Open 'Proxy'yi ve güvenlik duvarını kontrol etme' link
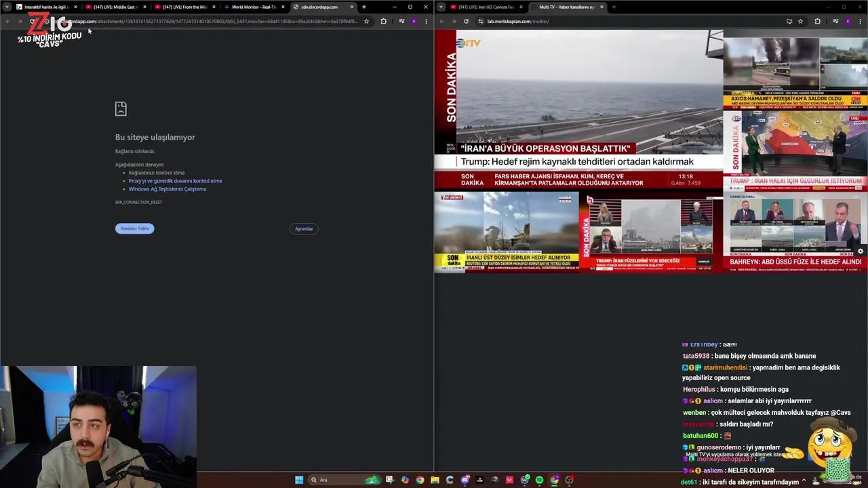Screen dimensions: 868x488 176,181
